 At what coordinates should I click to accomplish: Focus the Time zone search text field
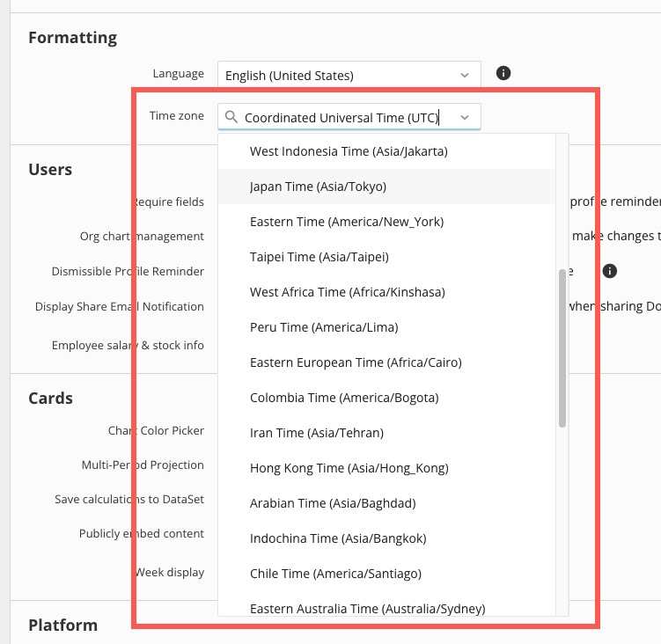click(343, 118)
